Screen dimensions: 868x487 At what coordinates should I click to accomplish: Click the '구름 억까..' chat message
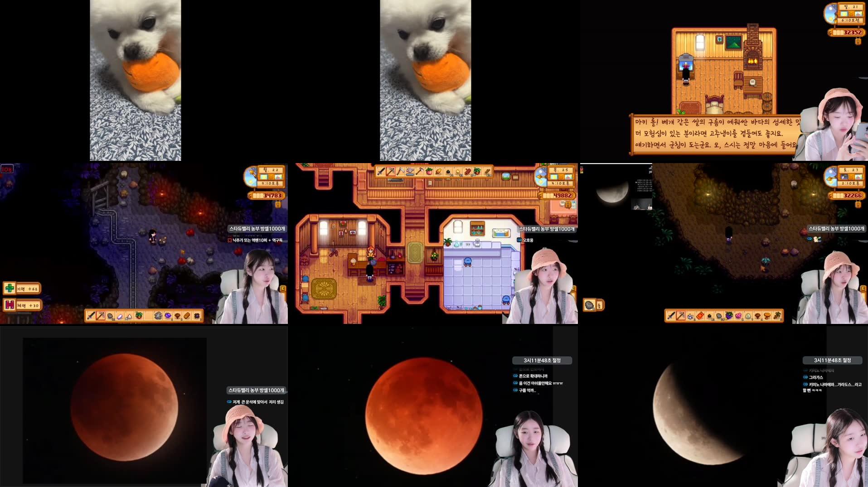pos(527,391)
